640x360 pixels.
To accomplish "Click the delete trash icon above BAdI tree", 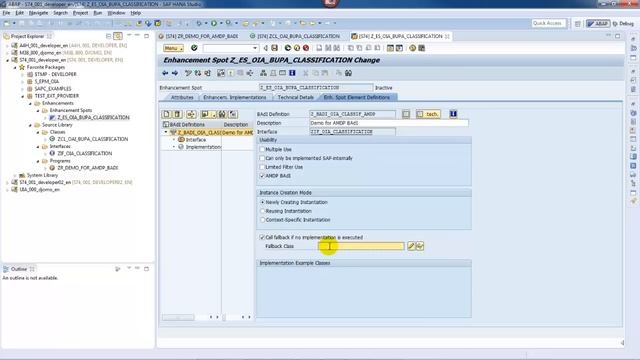I will point(177,114).
